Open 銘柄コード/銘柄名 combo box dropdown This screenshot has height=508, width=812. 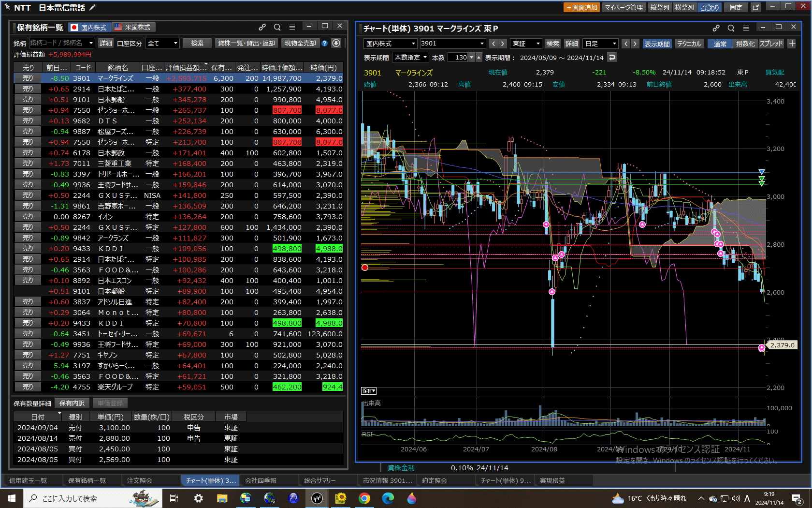coord(91,43)
